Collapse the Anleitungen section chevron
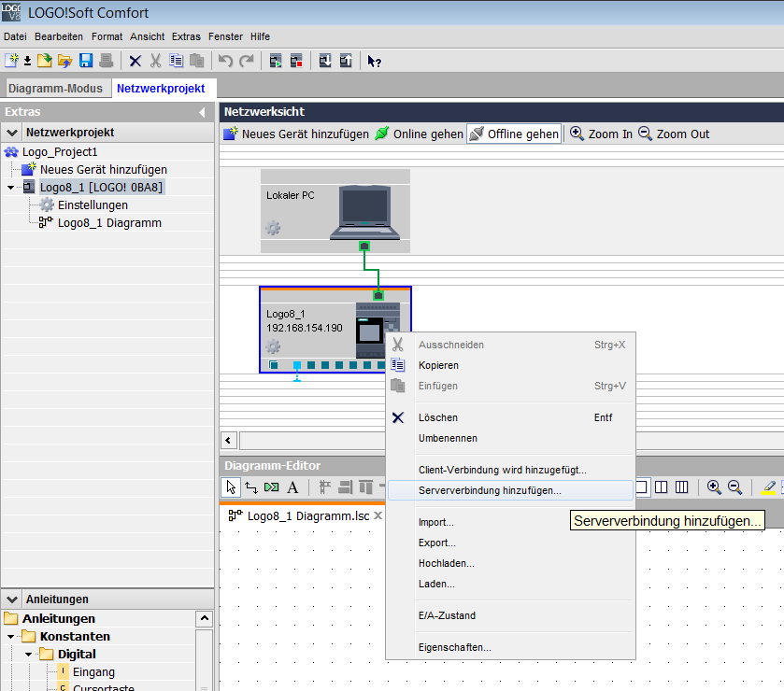Image resolution: width=784 pixels, height=691 pixels. (x=12, y=599)
